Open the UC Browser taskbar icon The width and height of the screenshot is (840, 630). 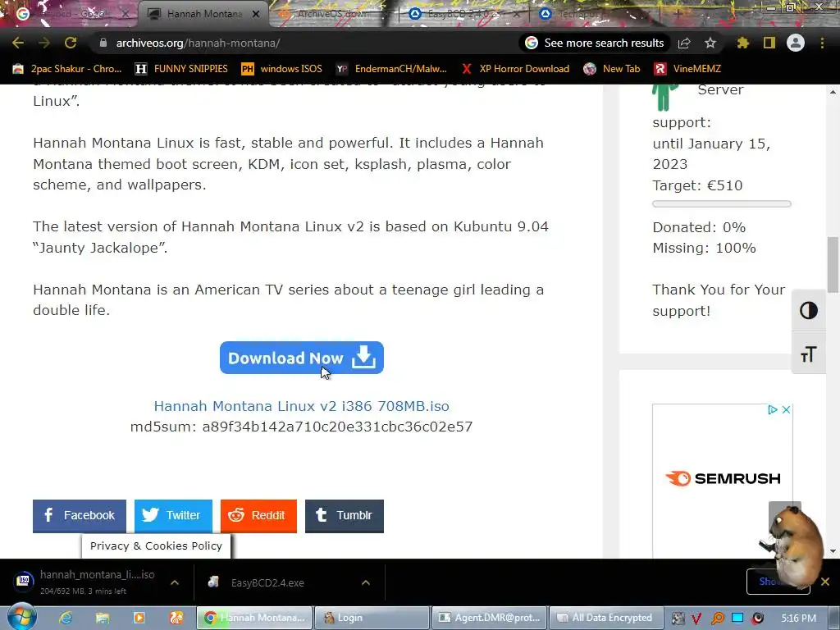point(176,618)
